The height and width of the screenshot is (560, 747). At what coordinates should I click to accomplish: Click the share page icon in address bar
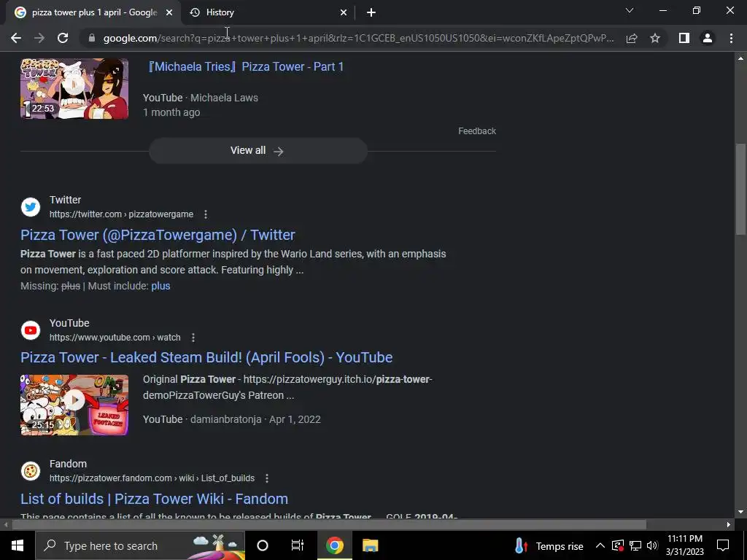[x=632, y=38]
